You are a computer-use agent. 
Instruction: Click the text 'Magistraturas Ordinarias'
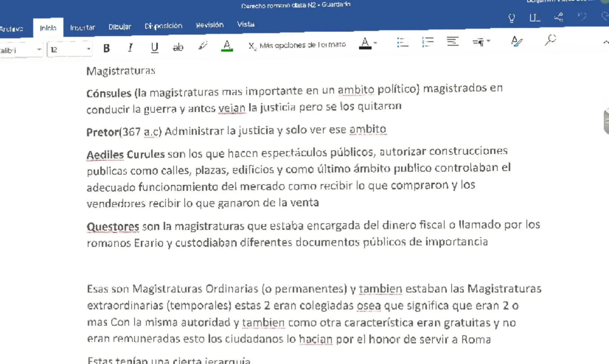coord(195,289)
